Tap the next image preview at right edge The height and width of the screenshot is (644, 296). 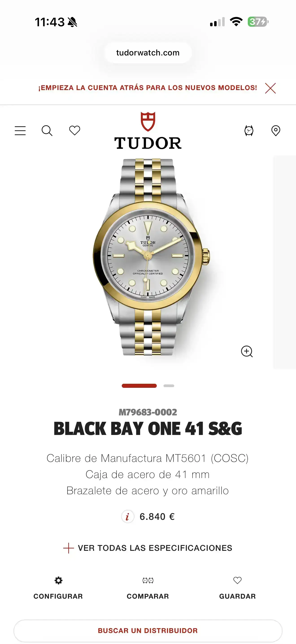pyautogui.click(x=285, y=262)
